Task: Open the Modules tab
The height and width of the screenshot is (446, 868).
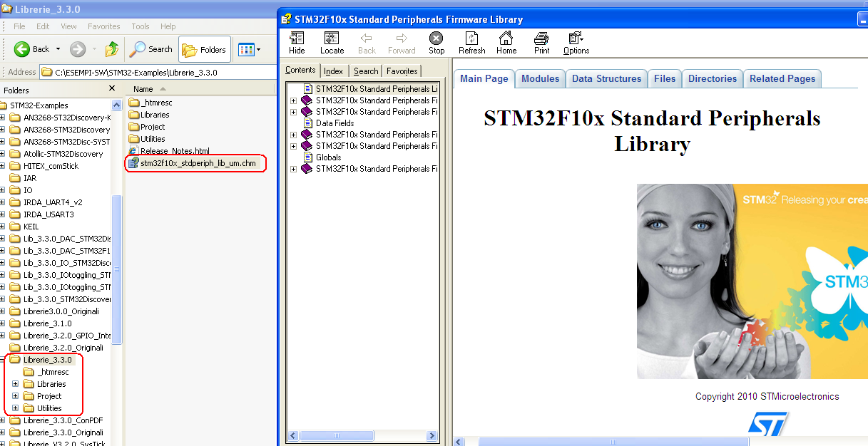Action: point(540,78)
